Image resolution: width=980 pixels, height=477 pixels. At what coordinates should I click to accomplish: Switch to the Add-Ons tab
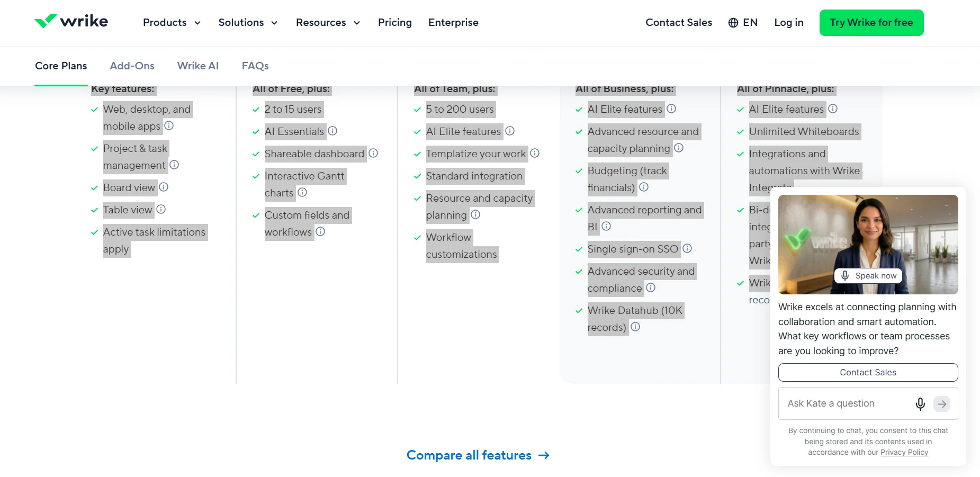pyautogui.click(x=132, y=66)
